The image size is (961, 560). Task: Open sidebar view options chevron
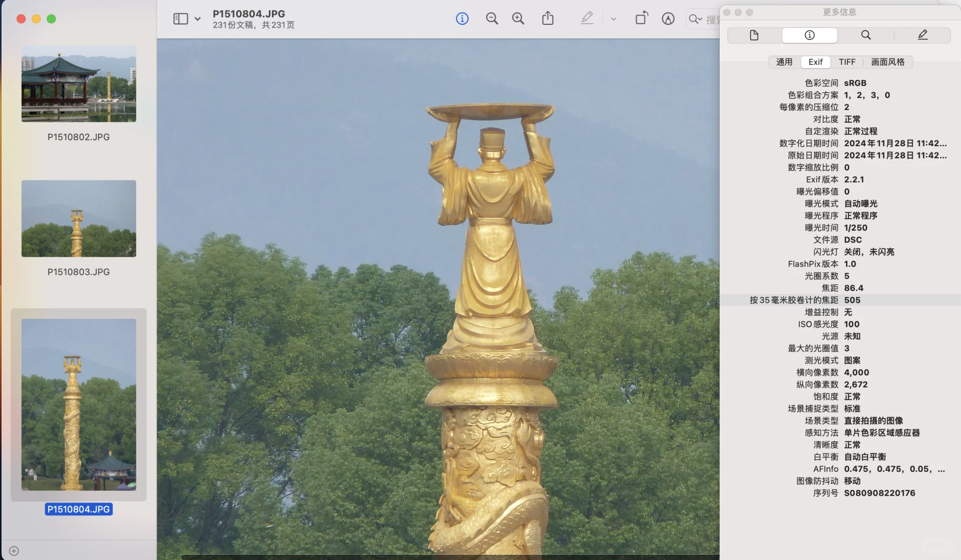click(198, 19)
